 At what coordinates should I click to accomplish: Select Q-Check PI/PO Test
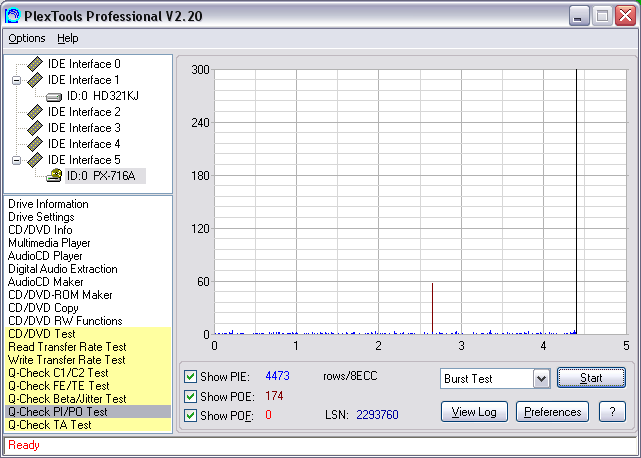tap(88, 412)
